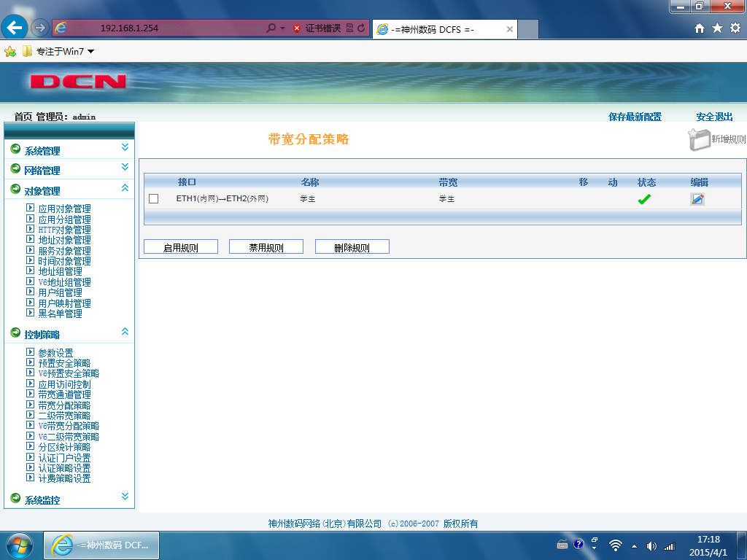Expand the 系统管理 section chevron
The height and width of the screenshot is (560, 747).
tap(125, 147)
